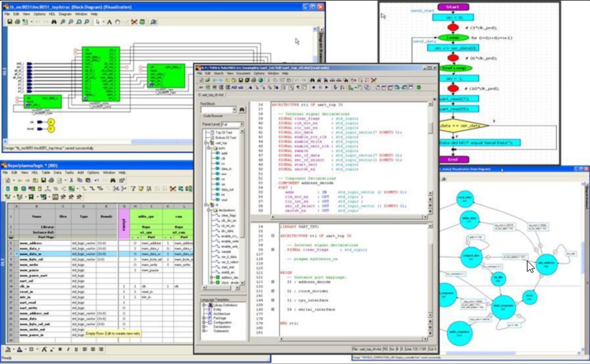Screen dimensions: 590x364
Task: Click the red X icon in the editor toolbar
Action: (x=373, y=80)
